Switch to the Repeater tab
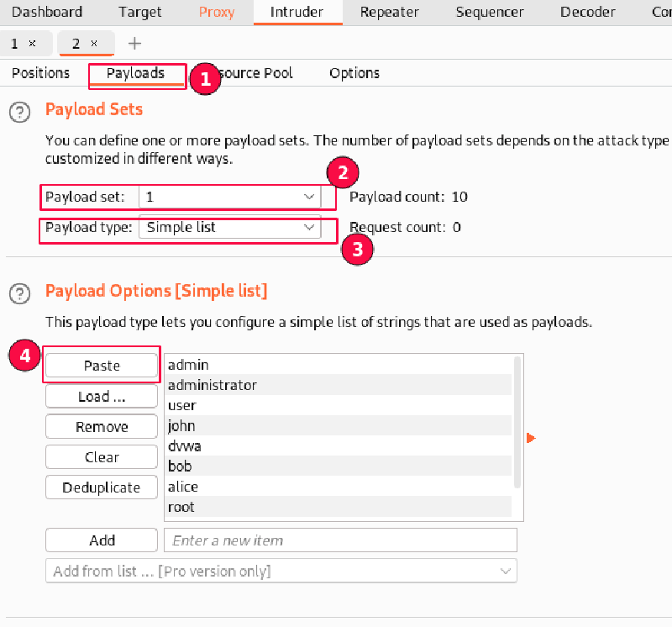This screenshot has width=672, height=627. click(388, 12)
